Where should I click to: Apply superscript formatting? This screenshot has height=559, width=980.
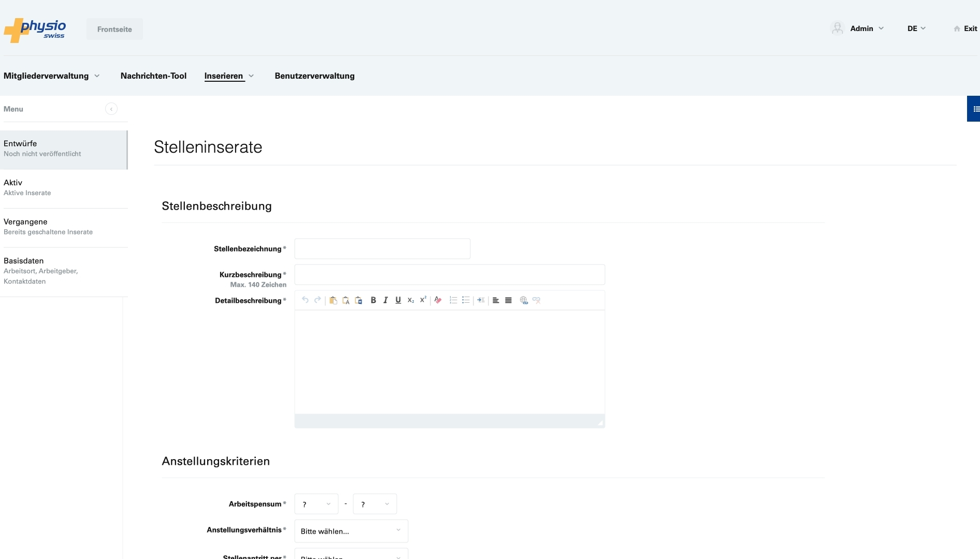point(423,300)
